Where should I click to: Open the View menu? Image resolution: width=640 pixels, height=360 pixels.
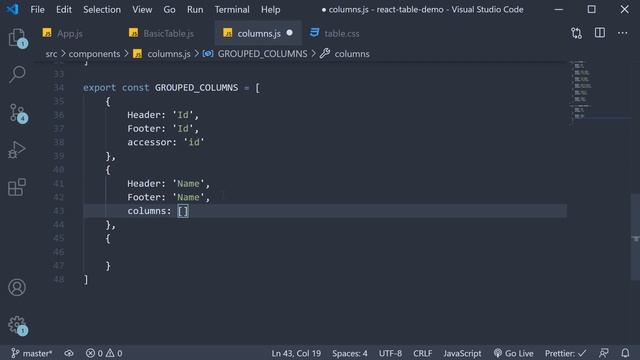[x=142, y=9]
